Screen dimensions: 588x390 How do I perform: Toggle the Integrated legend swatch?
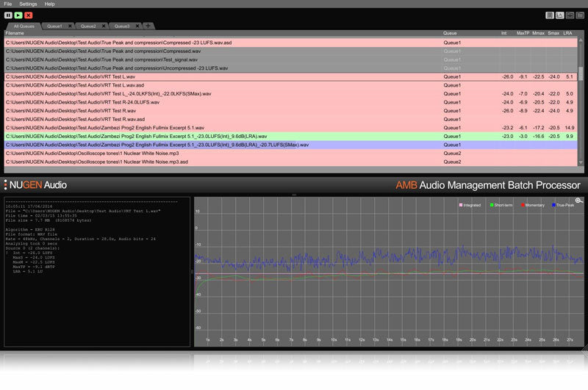click(461, 205)
